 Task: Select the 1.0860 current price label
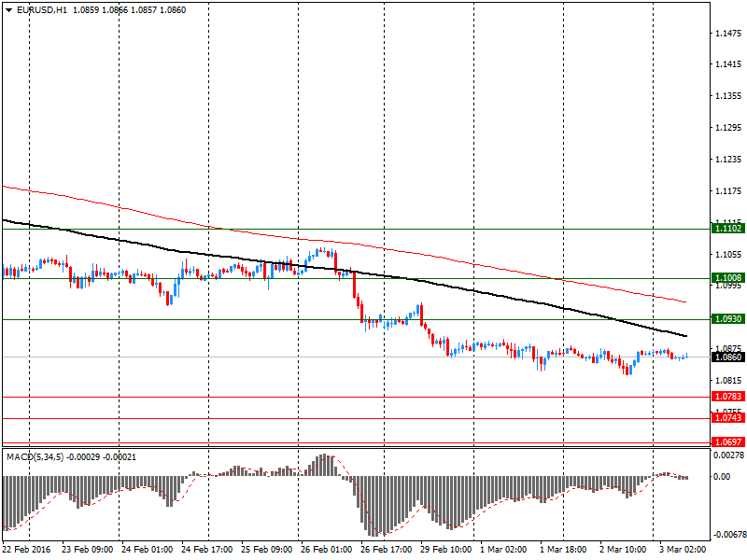(x=728, y=357)
